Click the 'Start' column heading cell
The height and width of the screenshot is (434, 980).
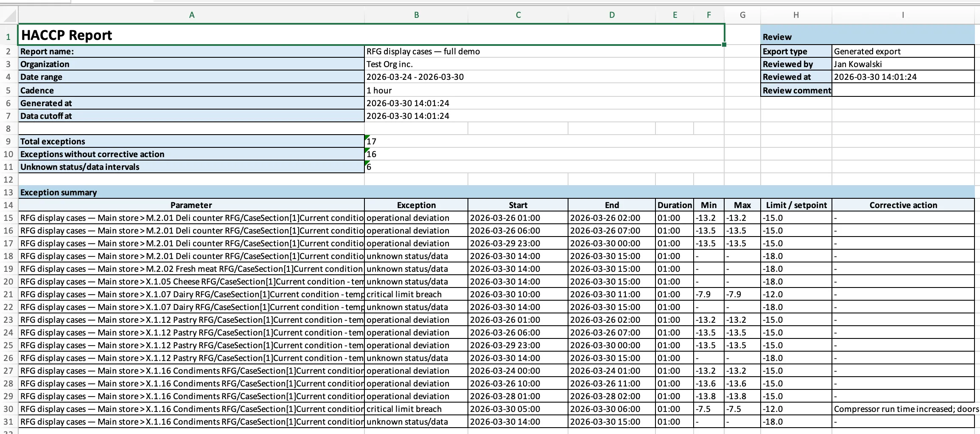click(x=518, y=205)
